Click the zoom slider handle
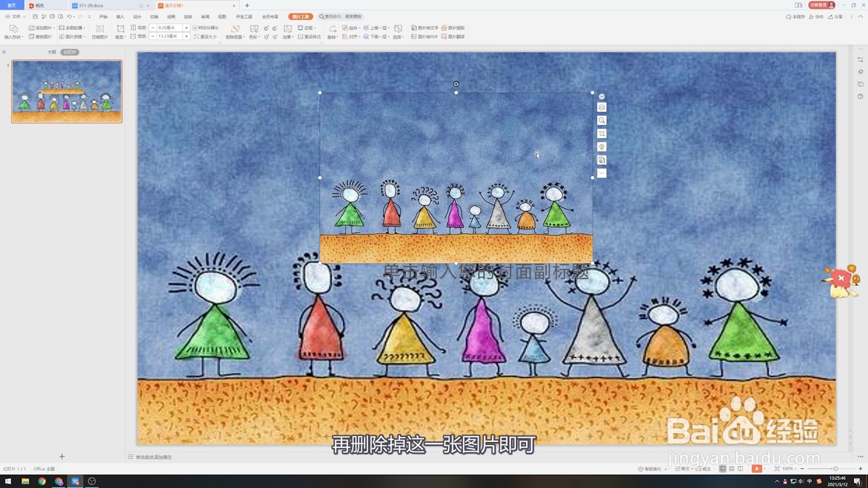868x488 pixels. coord(835,468)
